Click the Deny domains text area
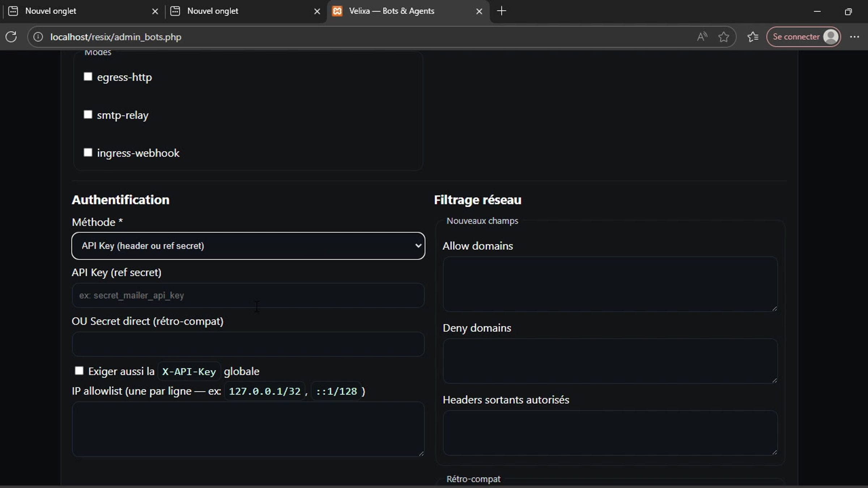 (610, 361)
